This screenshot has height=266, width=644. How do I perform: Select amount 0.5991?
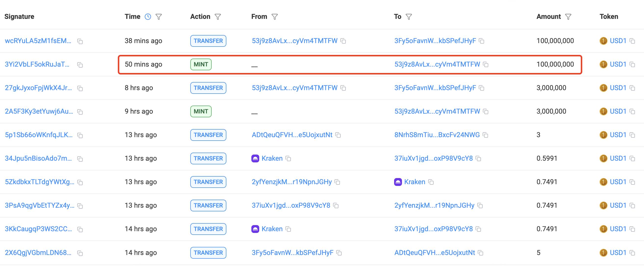click(547, 158)
